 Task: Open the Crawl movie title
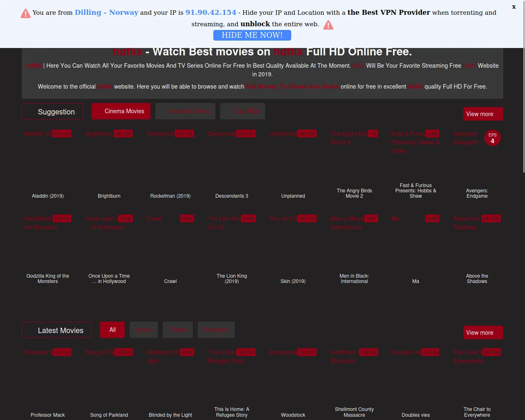[x=170, y=281]
